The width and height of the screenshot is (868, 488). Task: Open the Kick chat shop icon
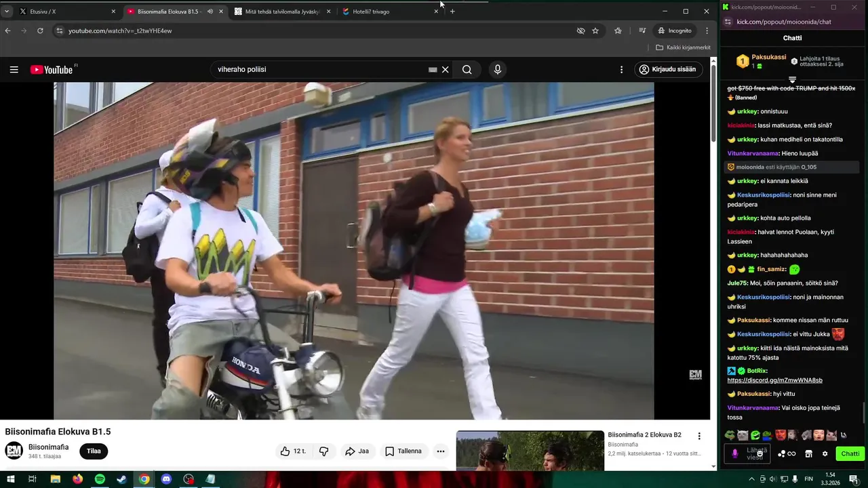(808, 453)
